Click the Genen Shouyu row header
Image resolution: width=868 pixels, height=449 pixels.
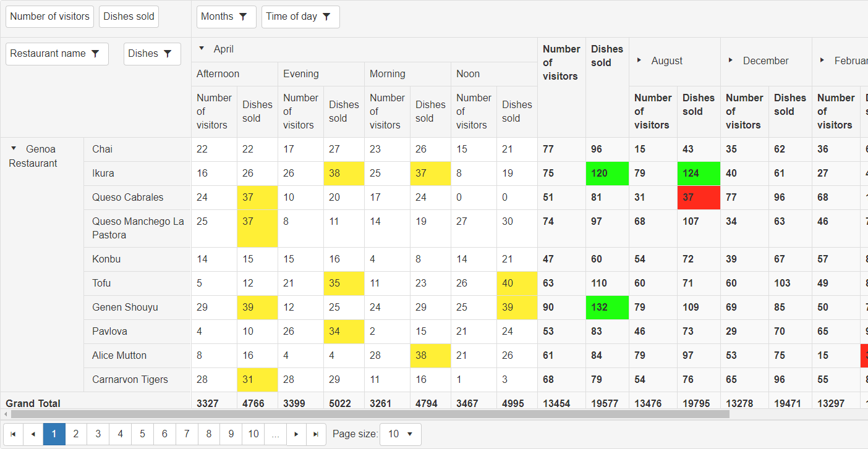138,308
